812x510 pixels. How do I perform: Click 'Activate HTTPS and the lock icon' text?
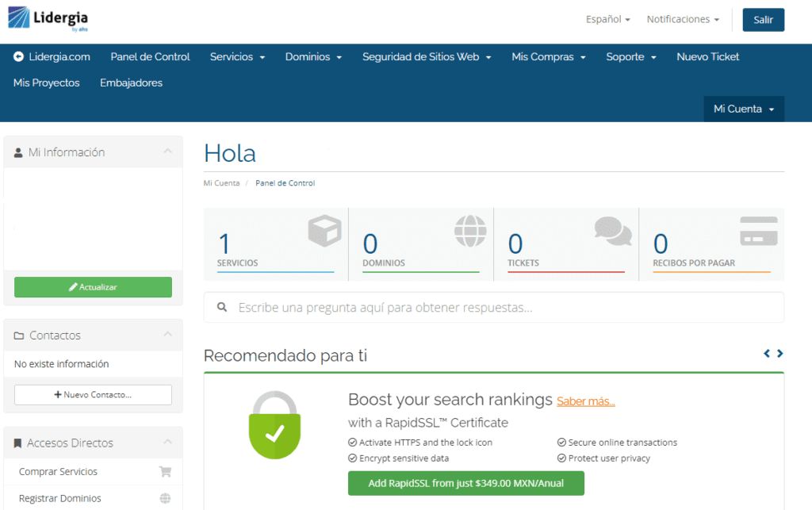pos(426,442)
